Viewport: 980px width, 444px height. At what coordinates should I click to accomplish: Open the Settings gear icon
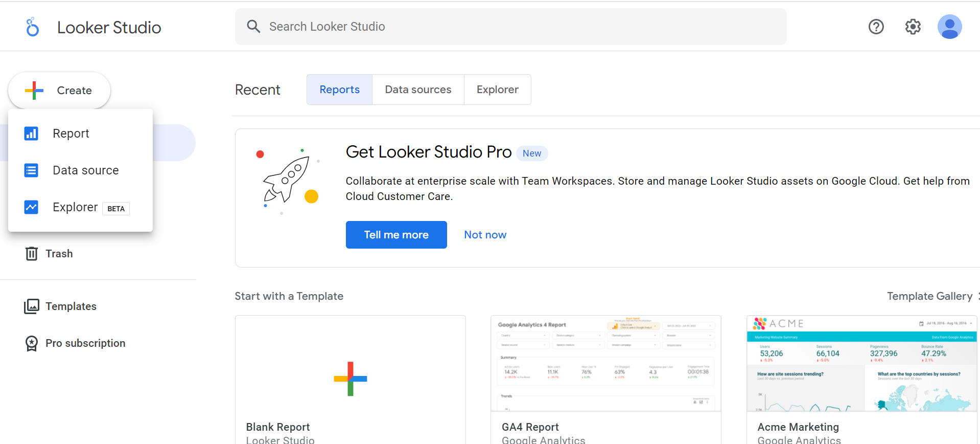pos(913,27)
